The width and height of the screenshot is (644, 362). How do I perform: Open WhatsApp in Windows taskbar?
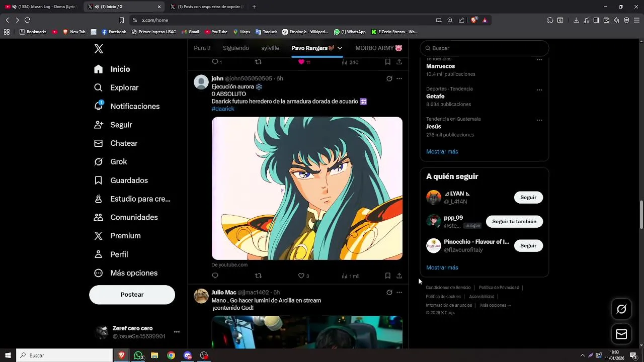tap(138, 355)
